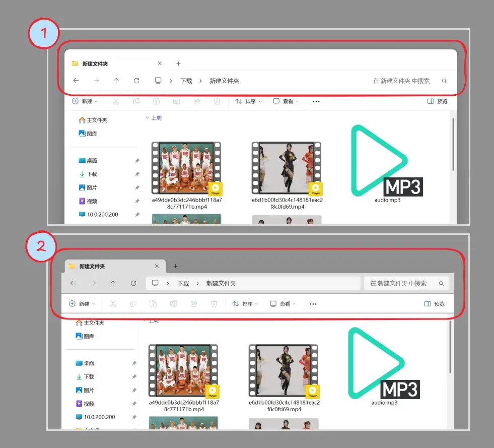Unpin 桌面 in top window sidebar
Screen dimensions: 494x448
(137, 161)
